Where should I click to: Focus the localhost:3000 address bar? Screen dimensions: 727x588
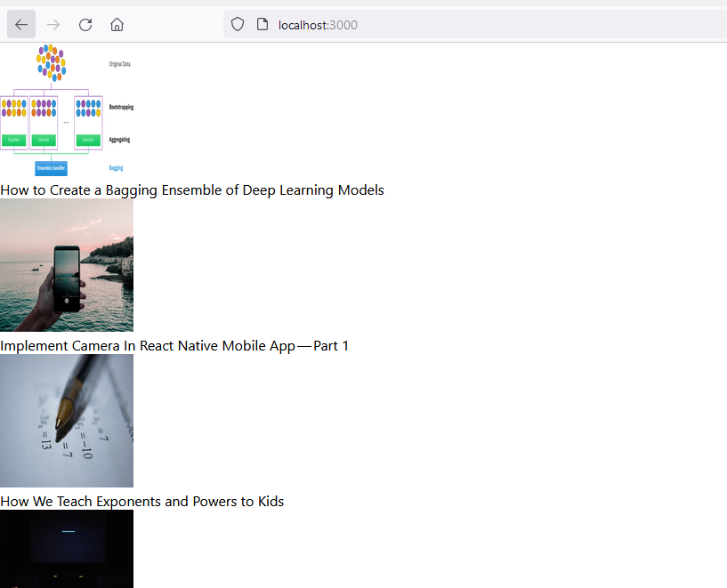tap(475, 25)
